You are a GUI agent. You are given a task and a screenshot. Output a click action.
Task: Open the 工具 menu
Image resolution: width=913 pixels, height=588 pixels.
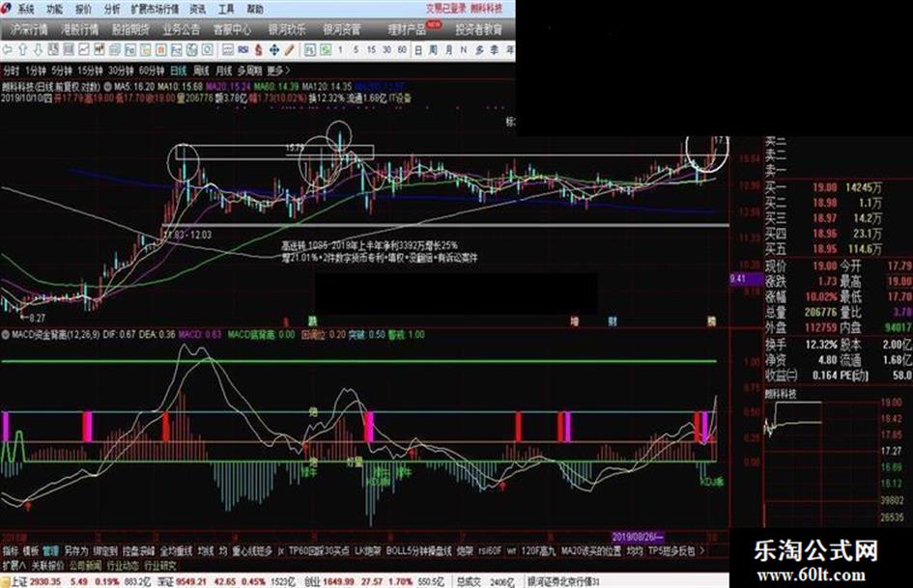226,9
